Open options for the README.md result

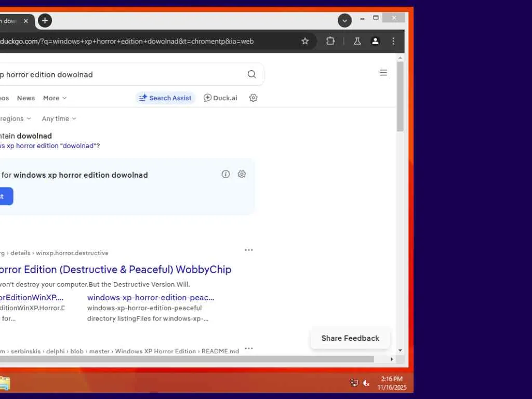(249, 349)
